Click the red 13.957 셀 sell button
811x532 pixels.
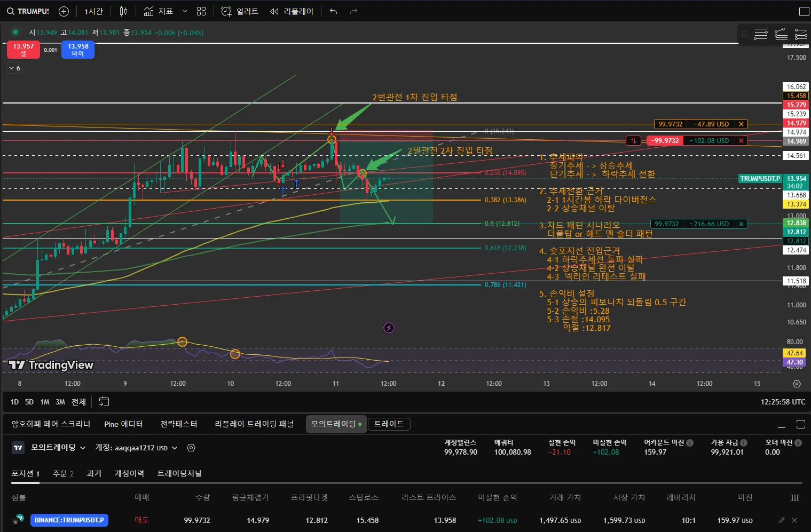coord(23,50)
